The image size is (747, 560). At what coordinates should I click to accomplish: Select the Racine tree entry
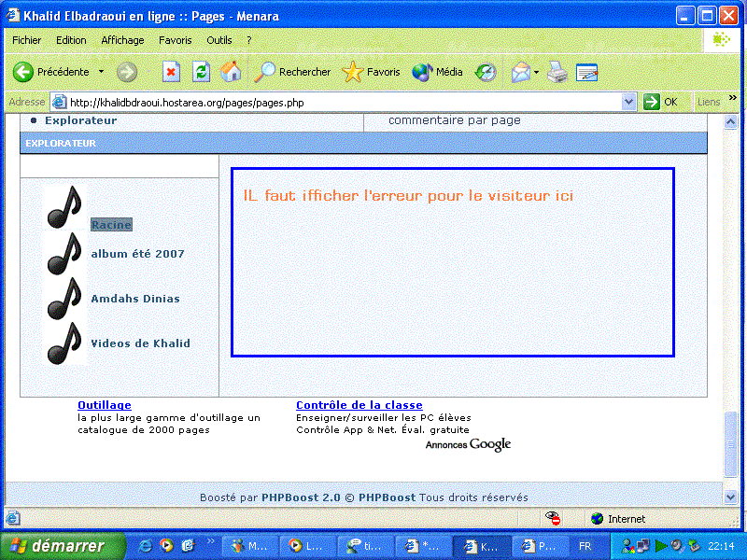[111, 224]
